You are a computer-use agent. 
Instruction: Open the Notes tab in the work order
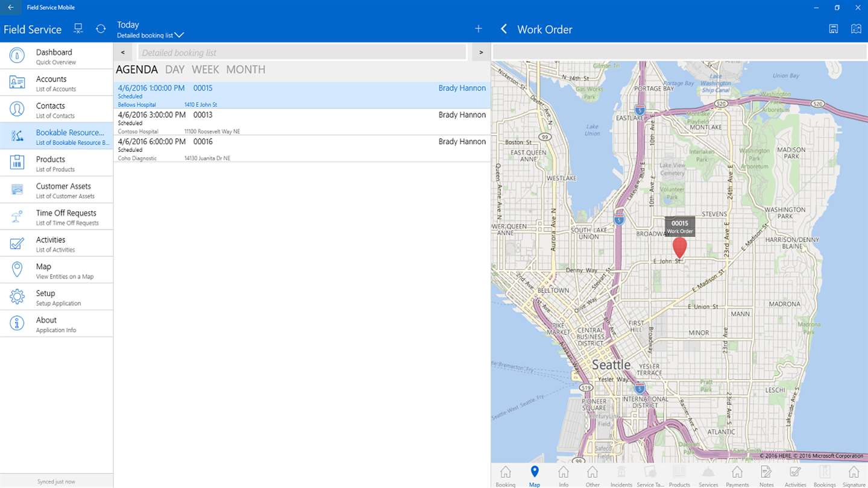click(767, 476)
